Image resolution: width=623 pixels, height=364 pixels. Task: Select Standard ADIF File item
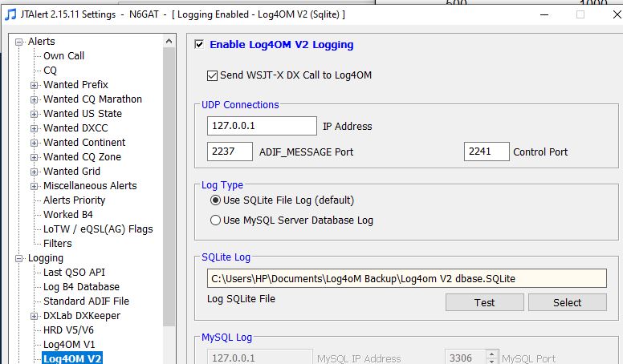pyautogui.click(x=86, y=301)
